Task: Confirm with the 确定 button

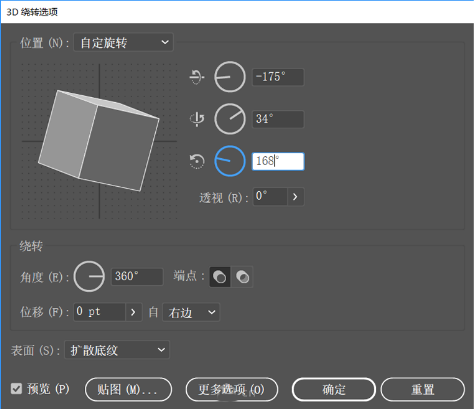Action: tap(334, 389)
